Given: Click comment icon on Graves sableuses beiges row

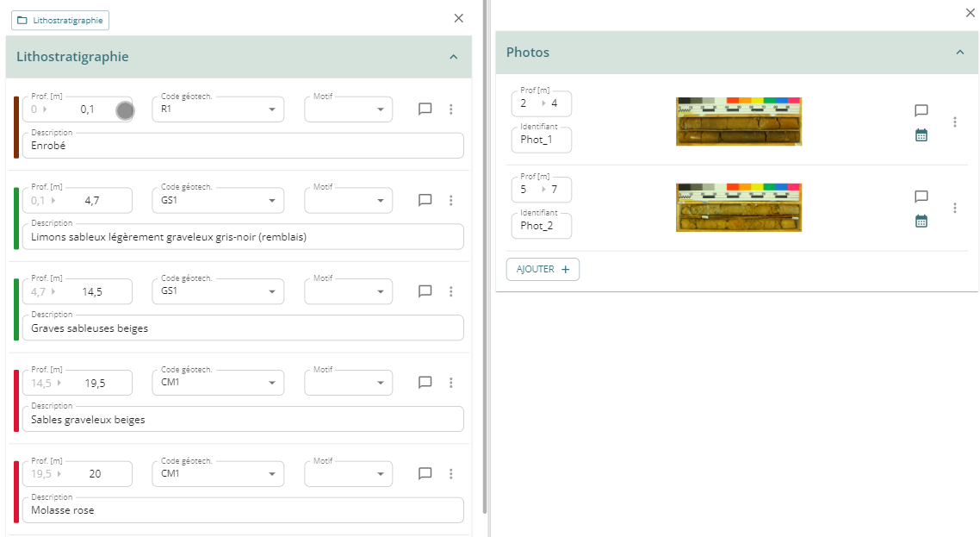Looking at the screenshot, I should pyautogui.click(x=425, y=291).
